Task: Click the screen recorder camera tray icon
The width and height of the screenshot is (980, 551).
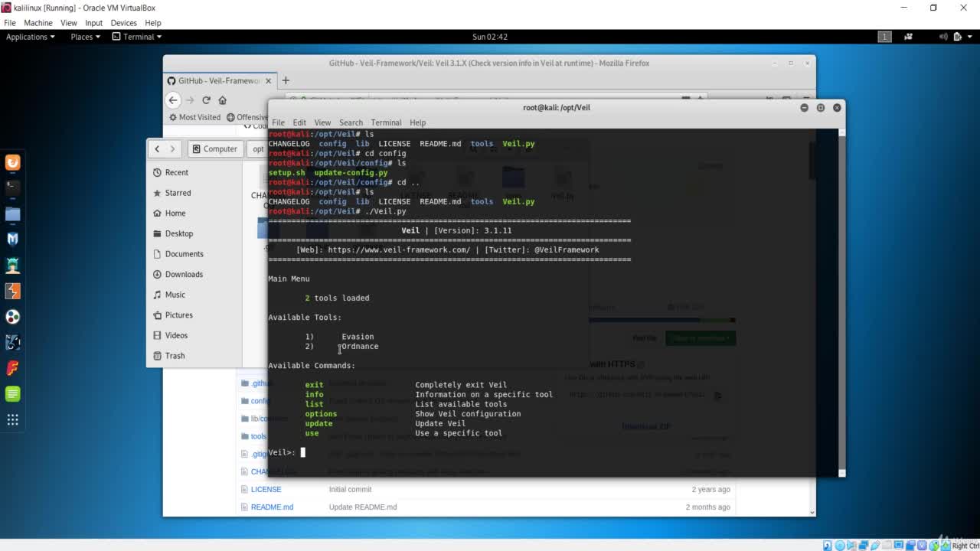Action: [x=908, y=37]
